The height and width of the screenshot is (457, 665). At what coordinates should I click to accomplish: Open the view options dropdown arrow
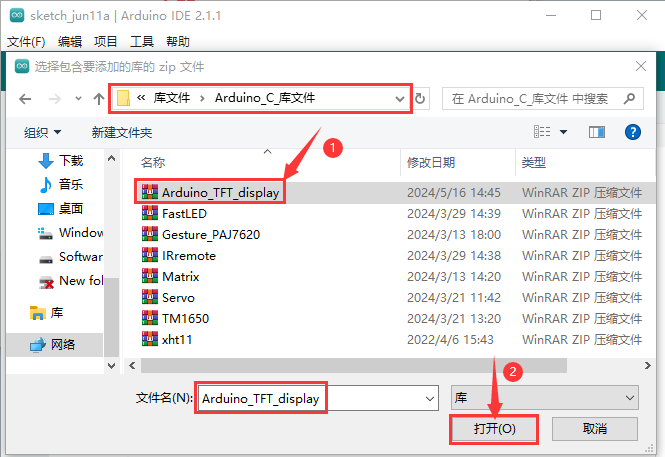[x=564, y=132]
